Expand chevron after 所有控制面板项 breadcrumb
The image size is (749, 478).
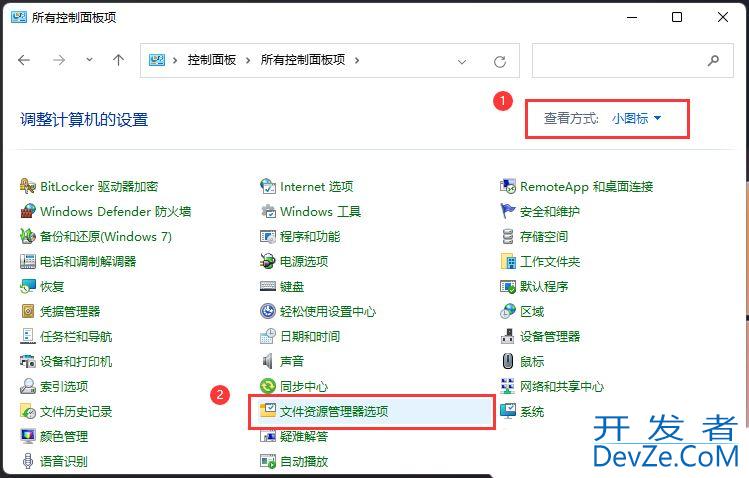(x=357, y=60)
